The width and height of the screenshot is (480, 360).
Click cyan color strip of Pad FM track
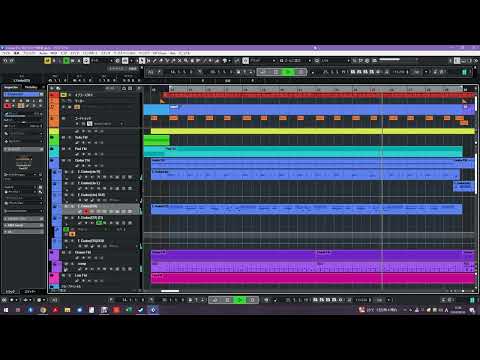[54, 151]
